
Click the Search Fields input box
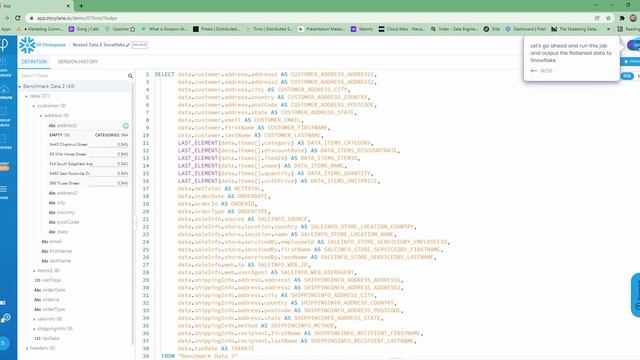click(x=73, y=76)
